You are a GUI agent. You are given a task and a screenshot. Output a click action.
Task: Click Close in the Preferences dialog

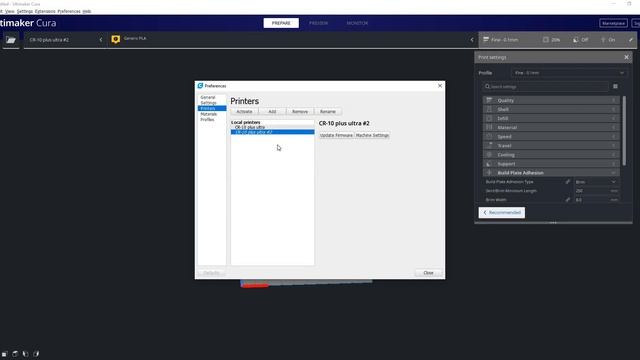428,273
